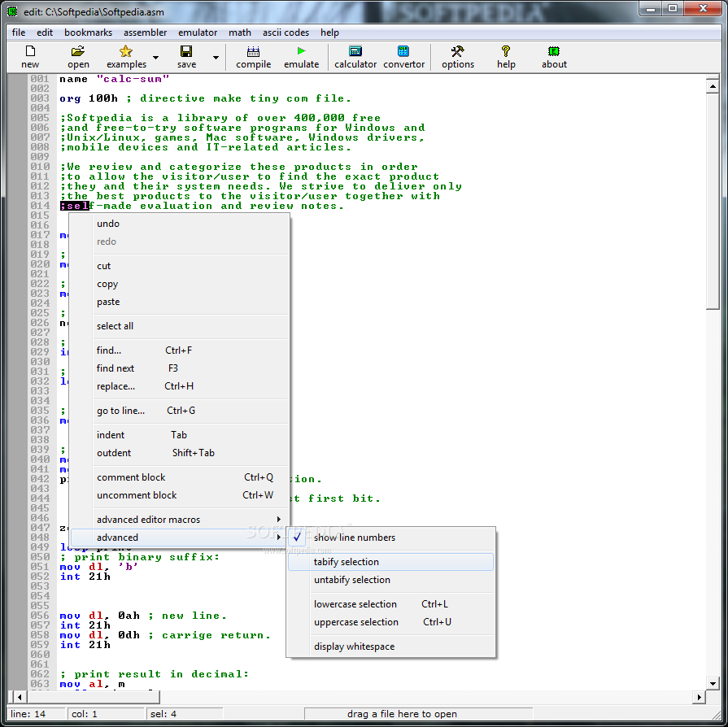
Task: Open the edit menu
Action: [x=45, y=33]
